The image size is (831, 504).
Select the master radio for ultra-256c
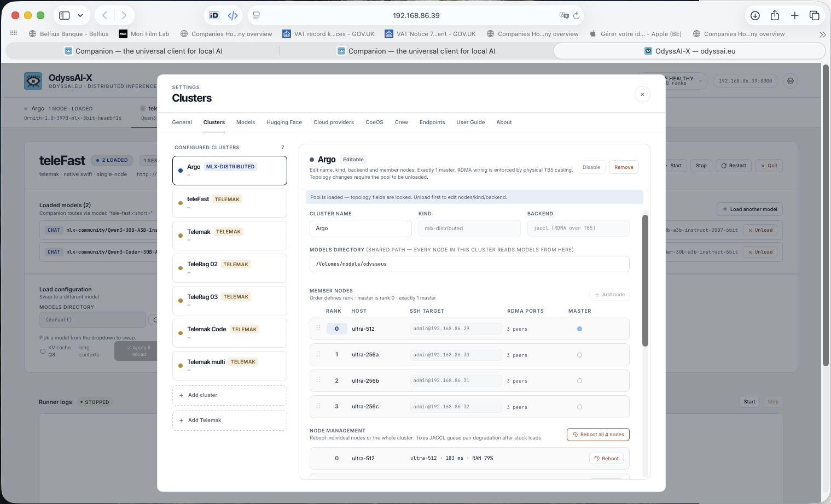click(x=579, y=407)
